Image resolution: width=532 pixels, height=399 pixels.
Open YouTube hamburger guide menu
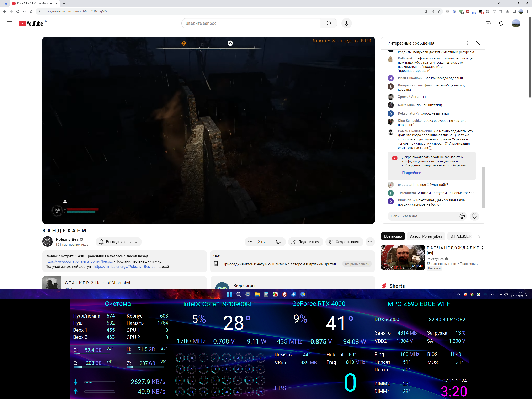(9, 23)
